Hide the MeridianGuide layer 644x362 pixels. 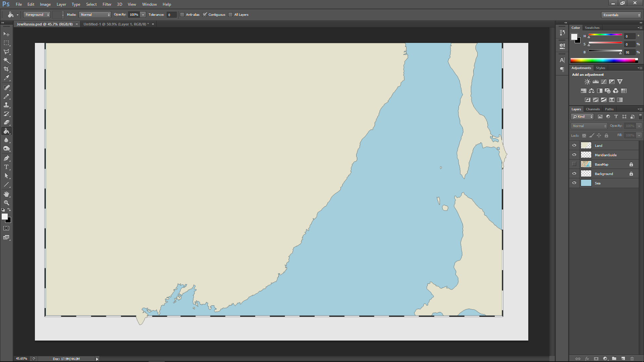[574, 155]
